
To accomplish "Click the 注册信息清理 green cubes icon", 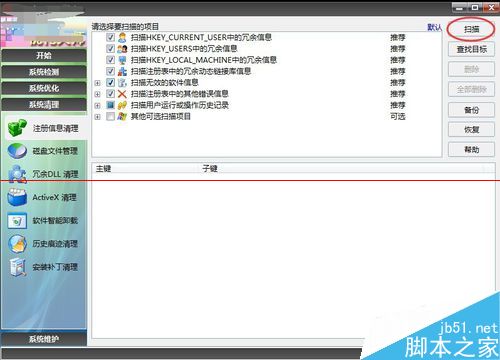I will [x=17, y=128].
